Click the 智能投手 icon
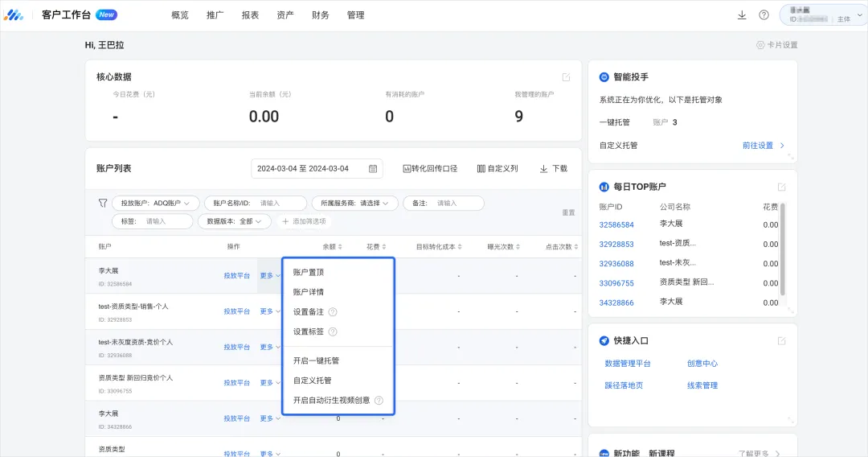Screen dimensions: 868x457 tap(604, 77)
